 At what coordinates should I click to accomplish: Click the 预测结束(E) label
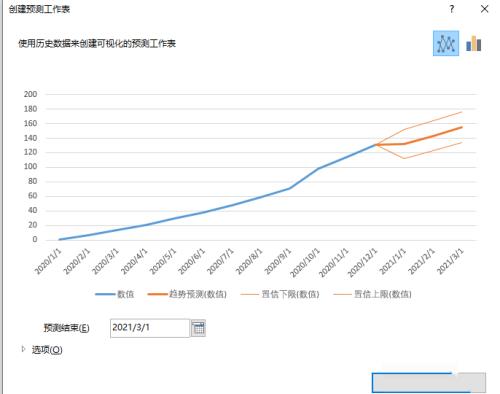click(66, 328)
